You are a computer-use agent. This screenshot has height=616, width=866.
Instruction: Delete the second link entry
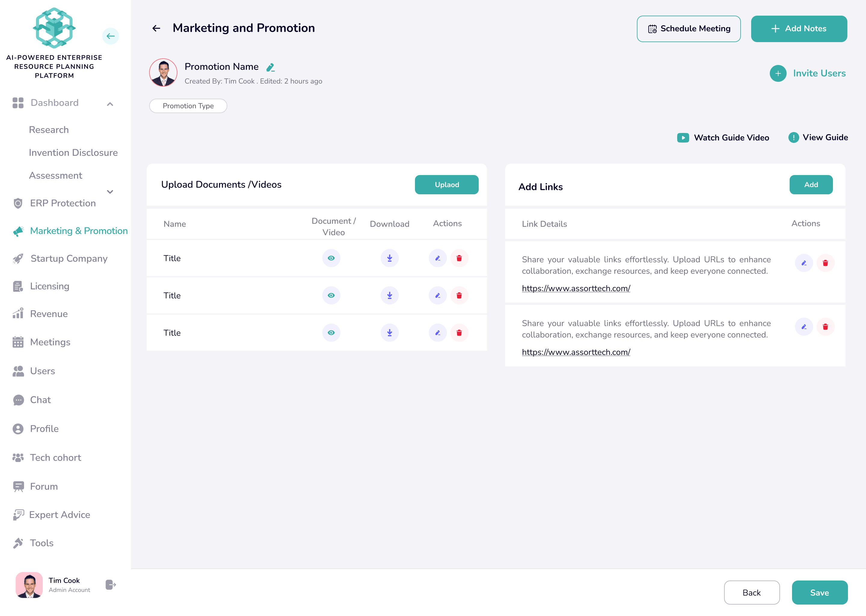point(825,327)
